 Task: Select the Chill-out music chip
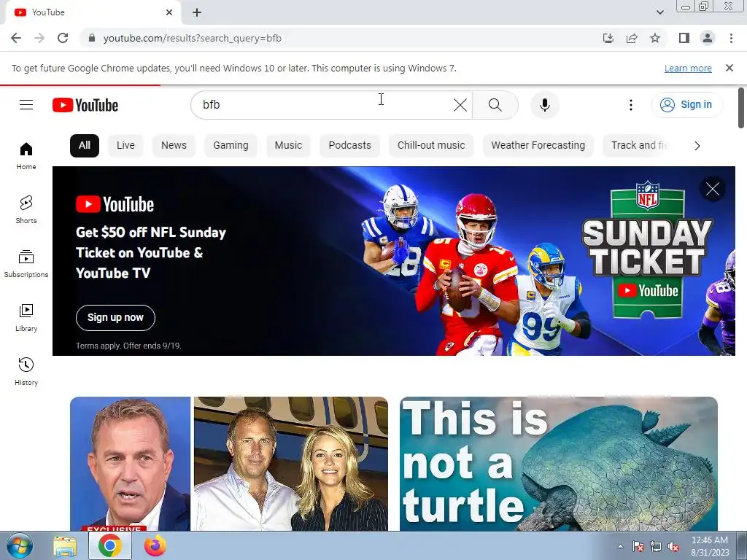pyautogui.click(x=431, y=145)
